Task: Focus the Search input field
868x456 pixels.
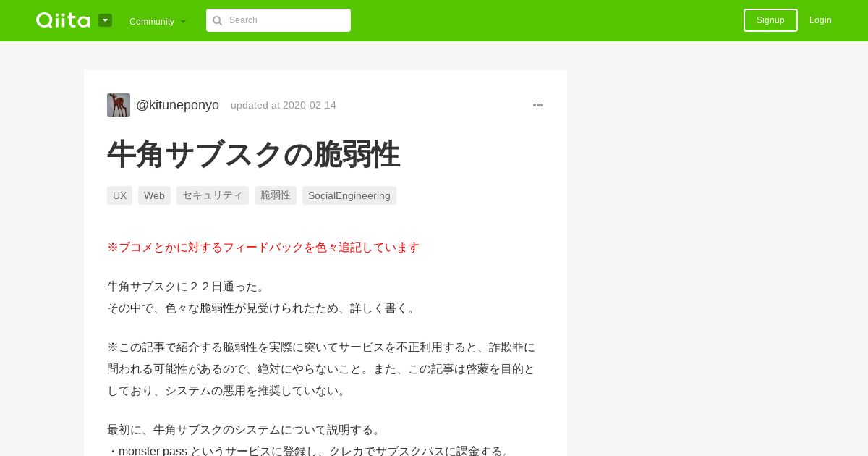Action: click(x=278, y=20)
